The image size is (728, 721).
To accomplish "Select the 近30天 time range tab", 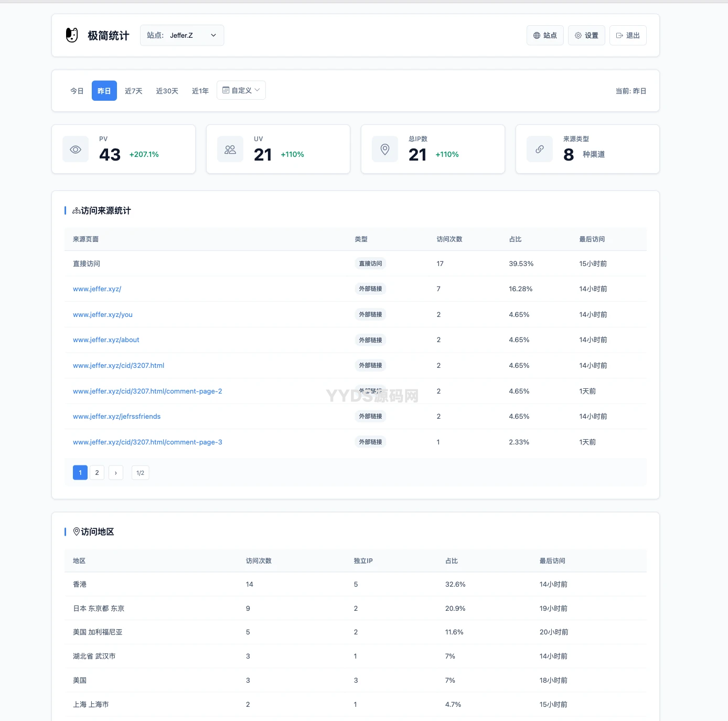I will (167, 91).
